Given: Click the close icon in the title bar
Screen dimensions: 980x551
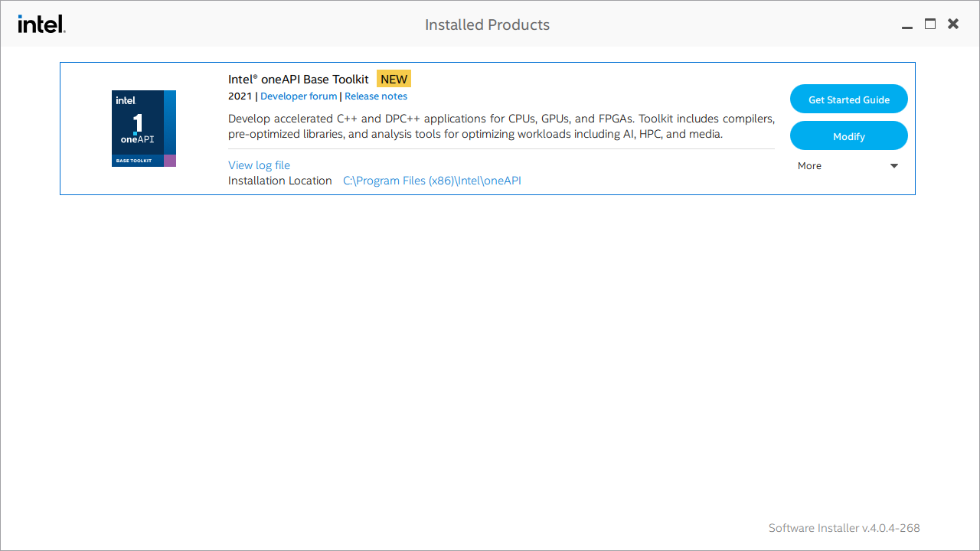Looking at the screenshot, I should tap(952, 24).
